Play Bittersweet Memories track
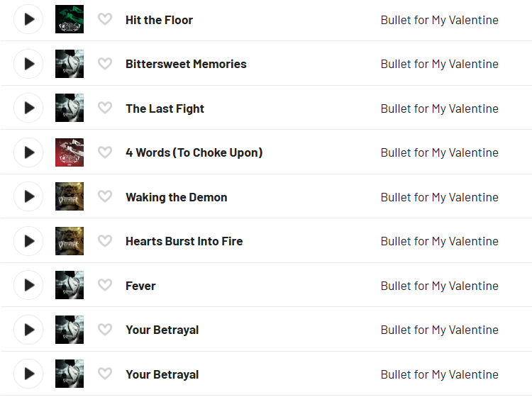 (x=28, y=64)
